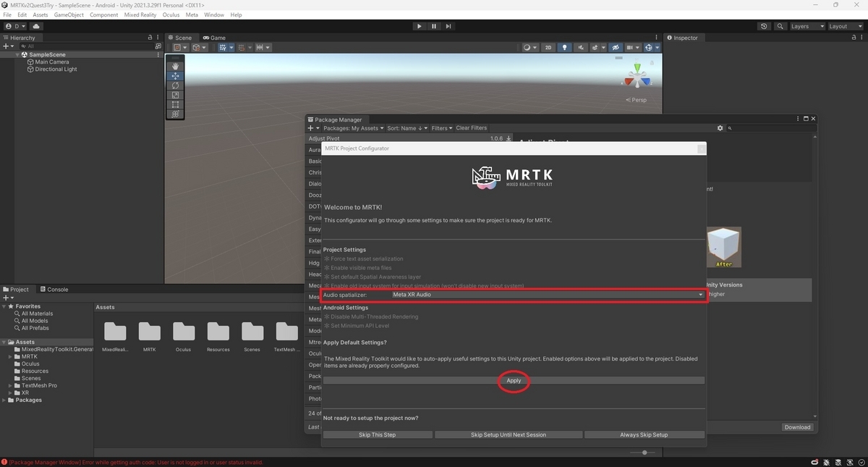Select the Rotate tool in Scene toolbar

[x=174, y=85]
